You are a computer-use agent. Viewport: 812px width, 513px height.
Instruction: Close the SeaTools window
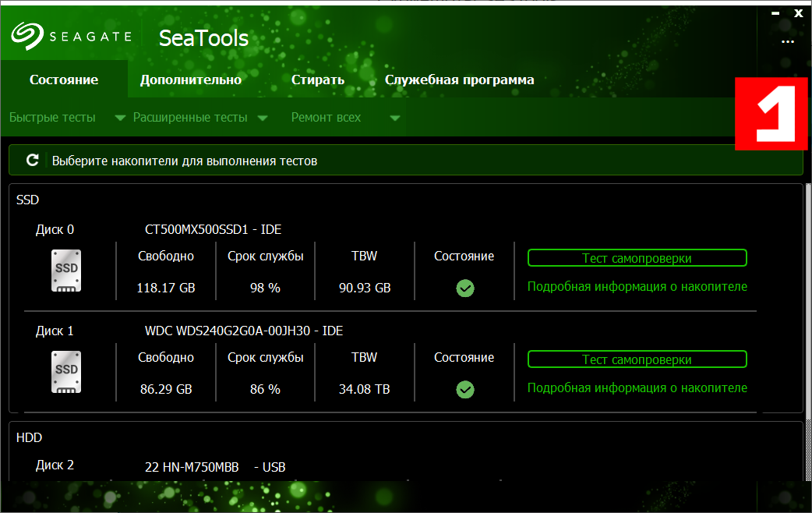[799, 13]
